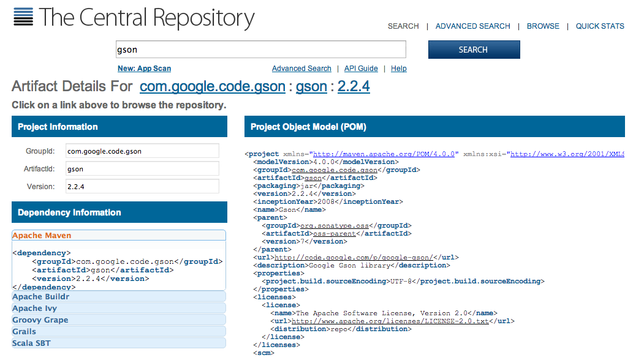Open the oss-parent artifactId link
The height and width of the screenshot is (363, 644).
click(x=335, y=233)
